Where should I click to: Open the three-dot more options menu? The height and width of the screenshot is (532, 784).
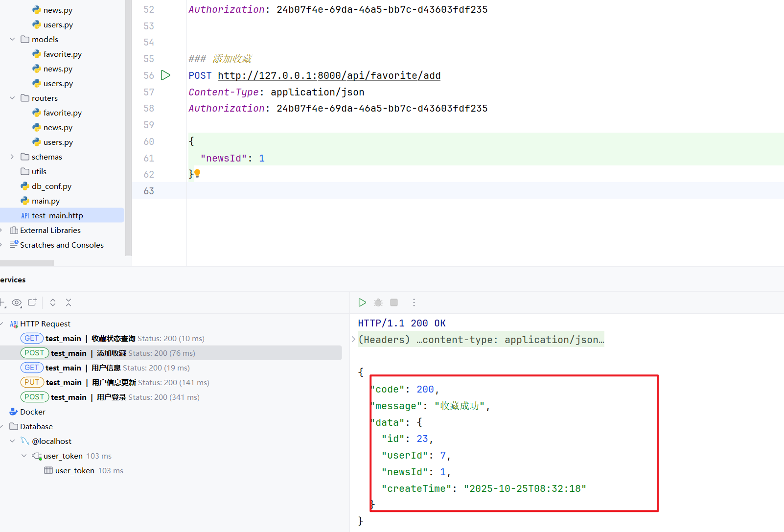pyautogui.click(x=414, y=302)
